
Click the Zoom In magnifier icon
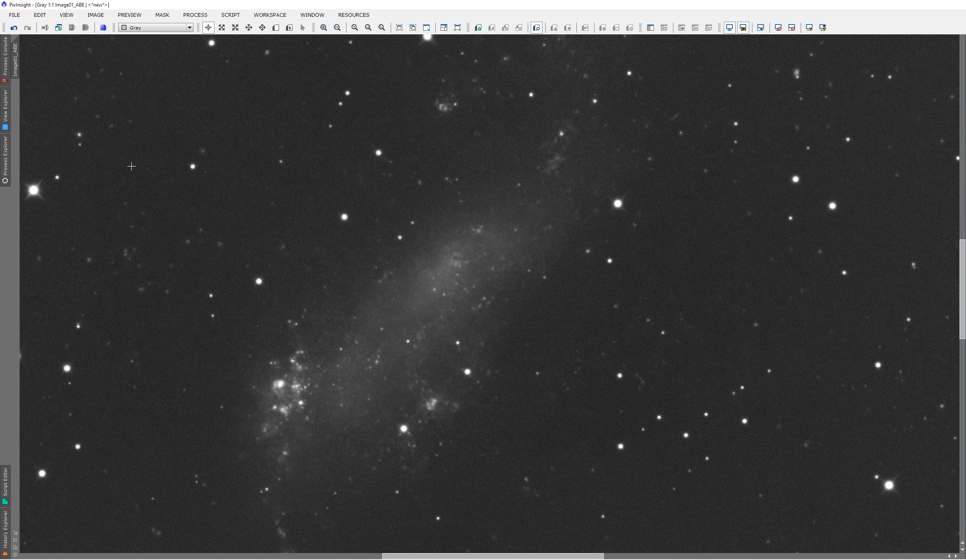[324, 28]
